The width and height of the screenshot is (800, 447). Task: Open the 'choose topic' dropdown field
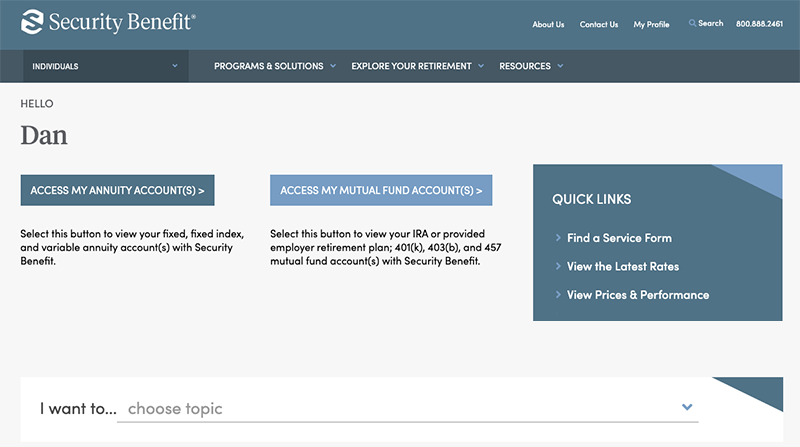coord(408,408)
